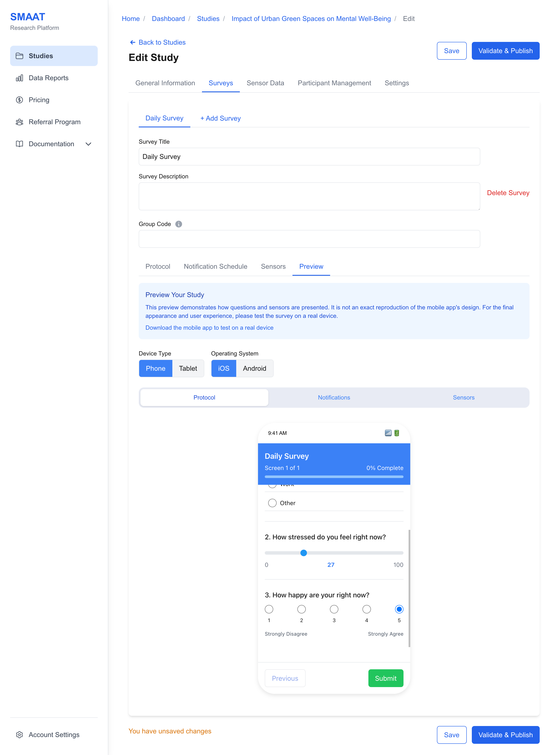
Task: Click the stress level slider handle
Action: pos(304,553)
